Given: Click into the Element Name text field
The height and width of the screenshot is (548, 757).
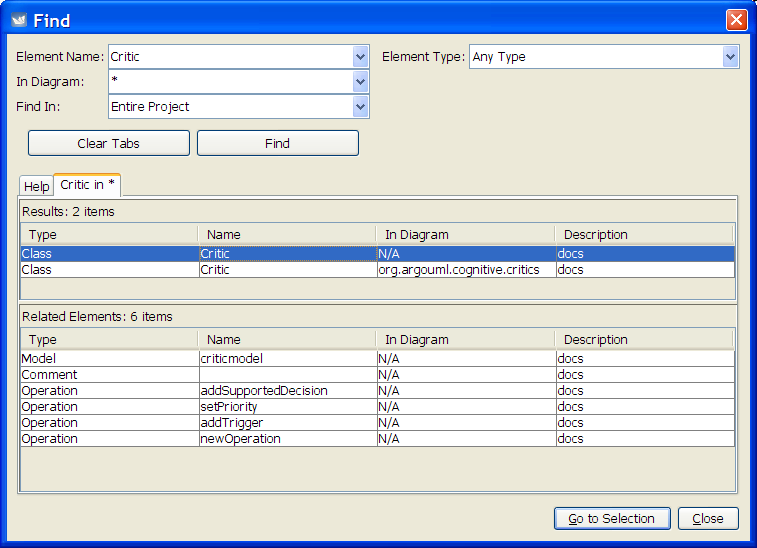Looking at the screenshot, I should pyautogui.click(x=230, y=57).
